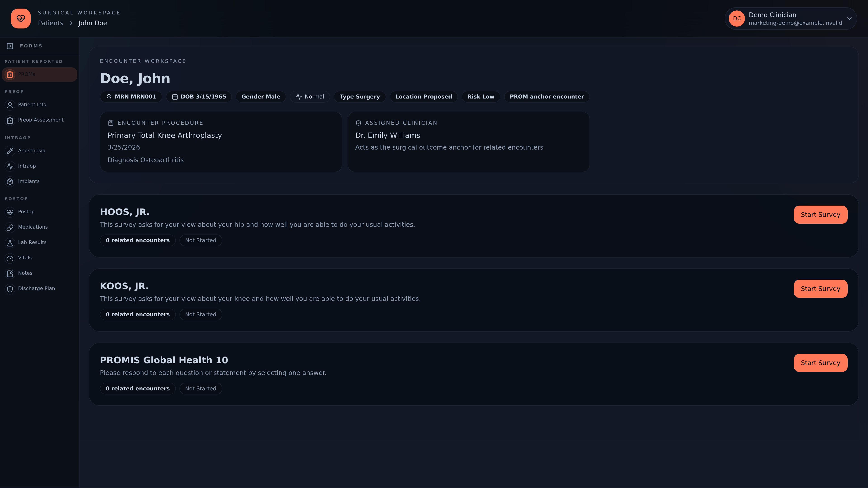Click PROM anchor encounter chip

click(x=547, y=97)
